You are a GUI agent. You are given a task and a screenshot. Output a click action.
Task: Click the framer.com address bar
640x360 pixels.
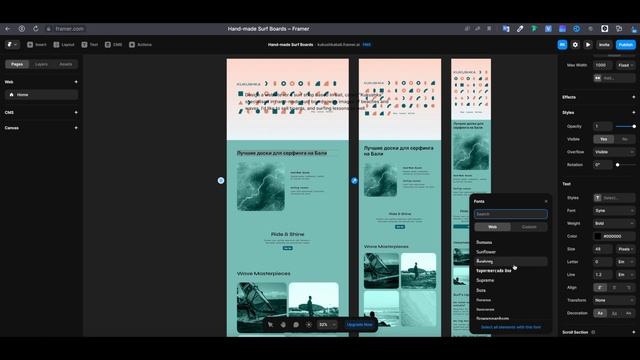pos(65,29)
